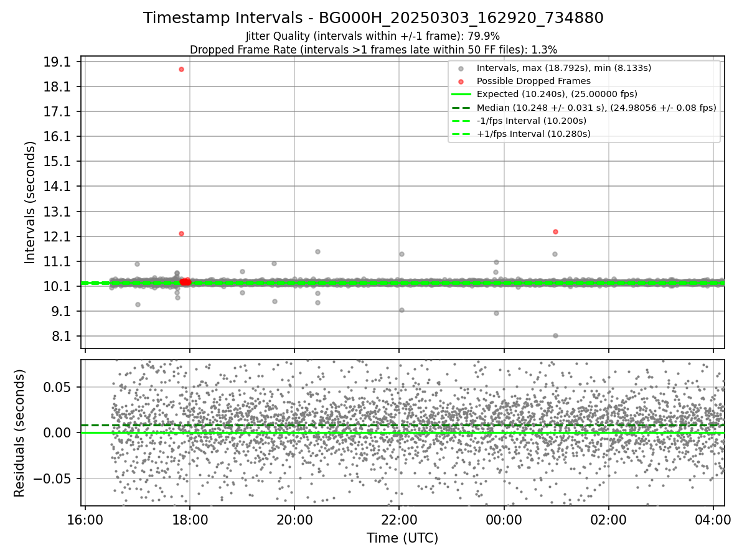The image size is (747, 560).
Task: Click the red point at 12.2 seconds before 18:00
Action: [x=181, y=233]
